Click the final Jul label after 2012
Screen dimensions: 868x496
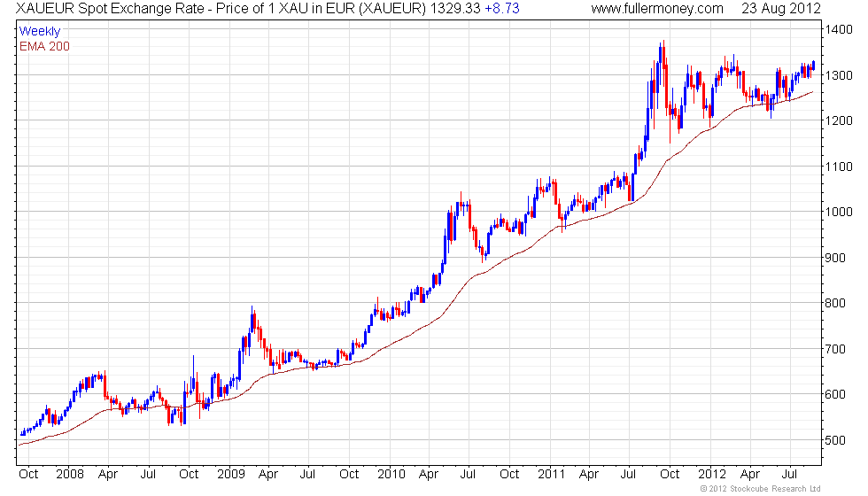point(789,475)
